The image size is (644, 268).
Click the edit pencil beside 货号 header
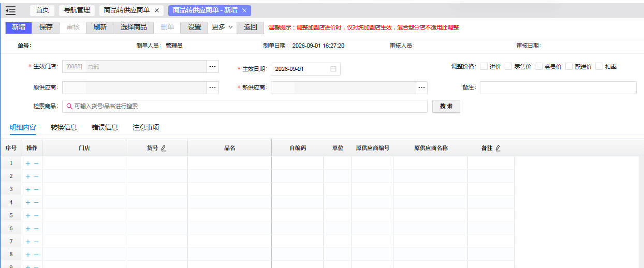(164, 148)
